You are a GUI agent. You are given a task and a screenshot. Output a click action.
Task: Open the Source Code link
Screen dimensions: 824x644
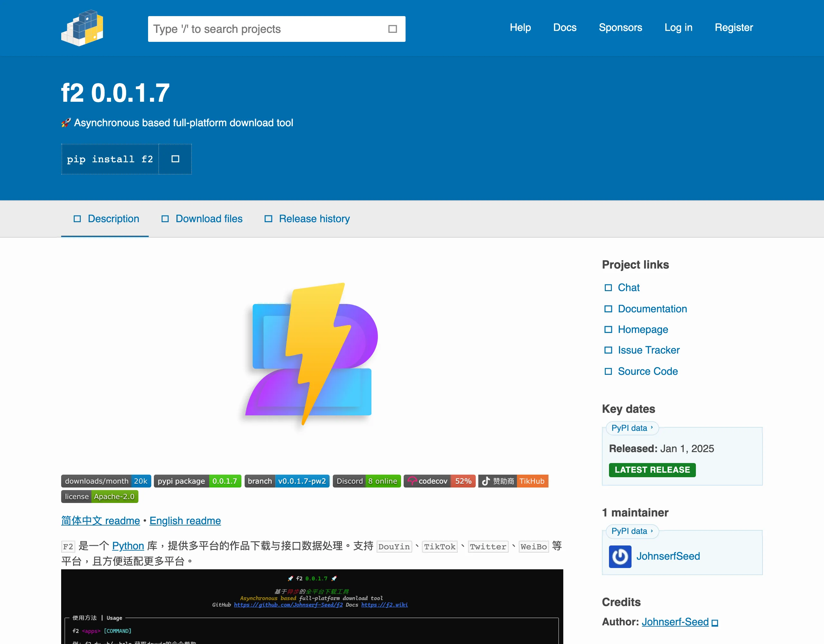(648, 372)
